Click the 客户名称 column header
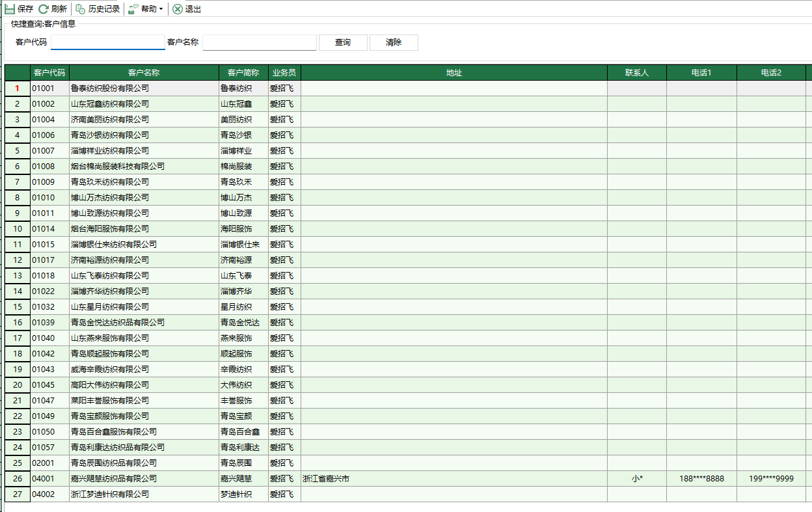 (x=144, y=73)
